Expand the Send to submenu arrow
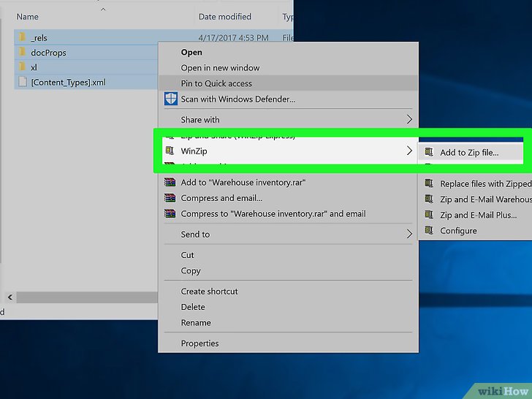This screenshot has height=399, width=532. pos(409,235)
